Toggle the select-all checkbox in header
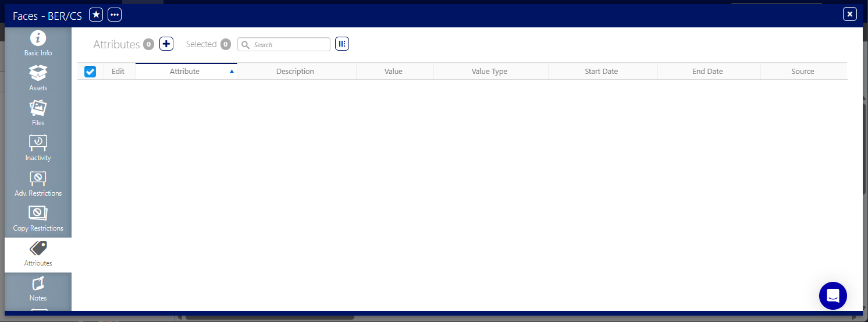This screenshot has height=322, width=868. (x=90, y=72)
